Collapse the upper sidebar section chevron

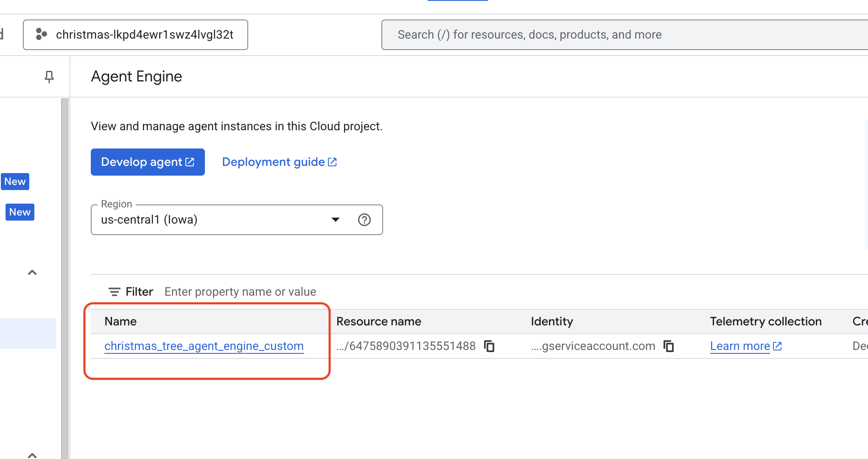tap(32, 272)
